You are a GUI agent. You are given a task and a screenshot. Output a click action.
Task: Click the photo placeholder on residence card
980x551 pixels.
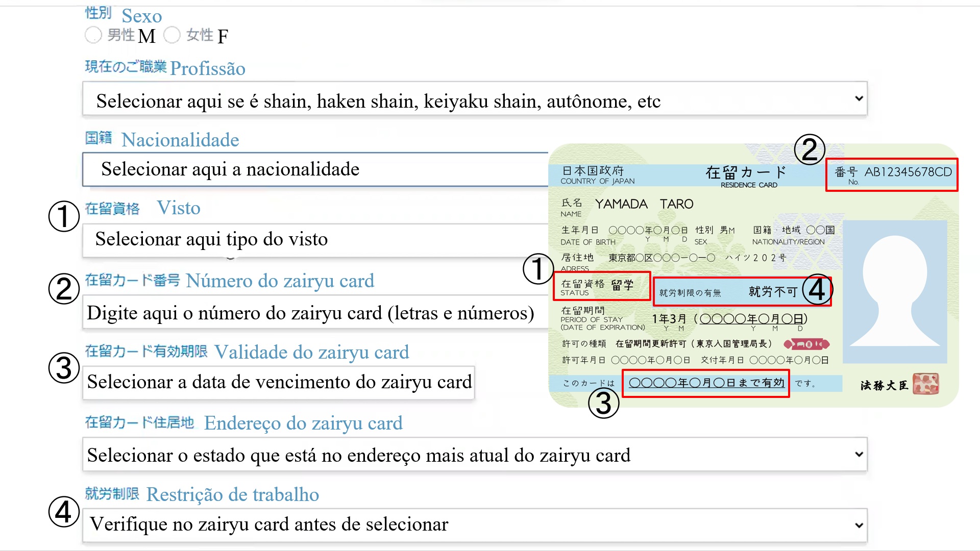(895, 291)
